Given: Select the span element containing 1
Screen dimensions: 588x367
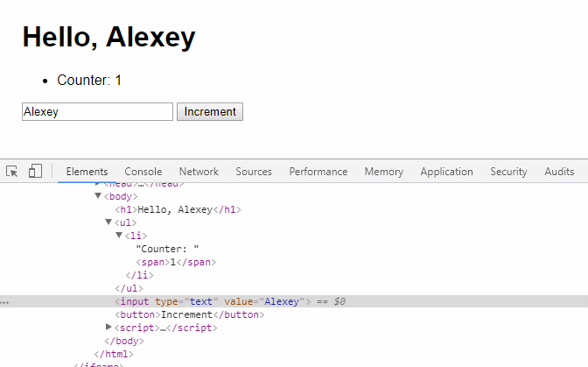Looking at the screenshot, I should (x=176, y=262).
